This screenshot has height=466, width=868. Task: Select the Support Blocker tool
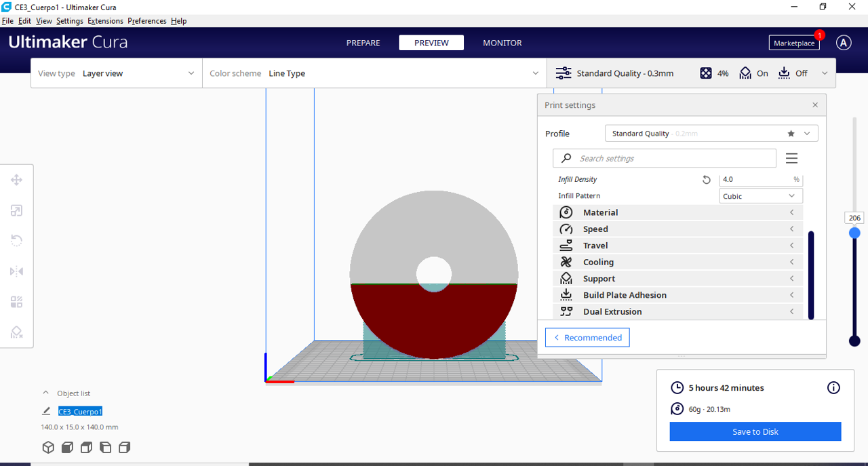pos(17,332)
